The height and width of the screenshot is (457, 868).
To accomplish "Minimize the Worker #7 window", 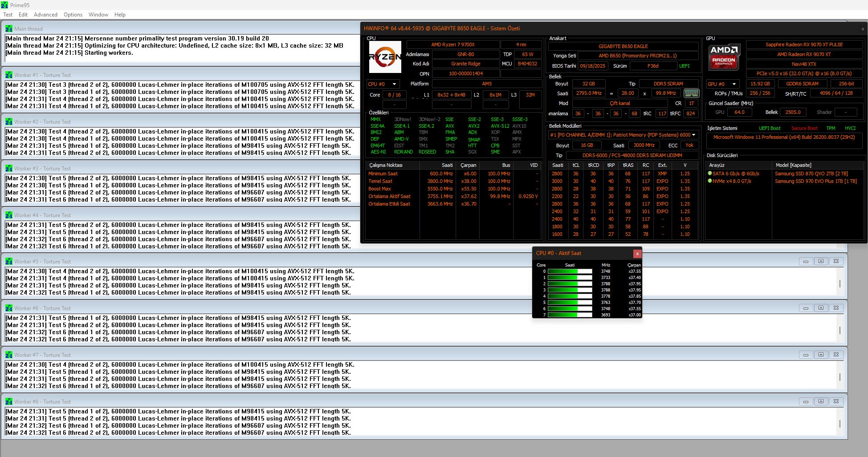I will click(x=806, y=355).
